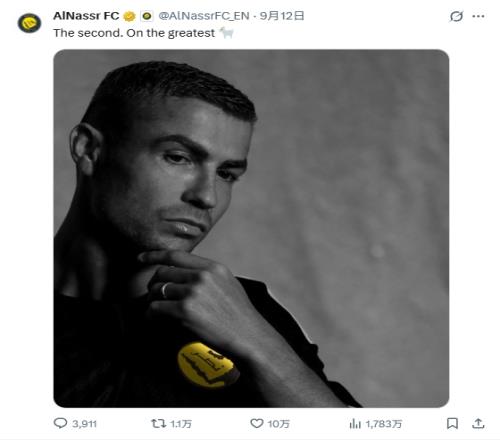Open the post via the 9月12日 date
The image size is (500, 440).
tap(282, 16)
